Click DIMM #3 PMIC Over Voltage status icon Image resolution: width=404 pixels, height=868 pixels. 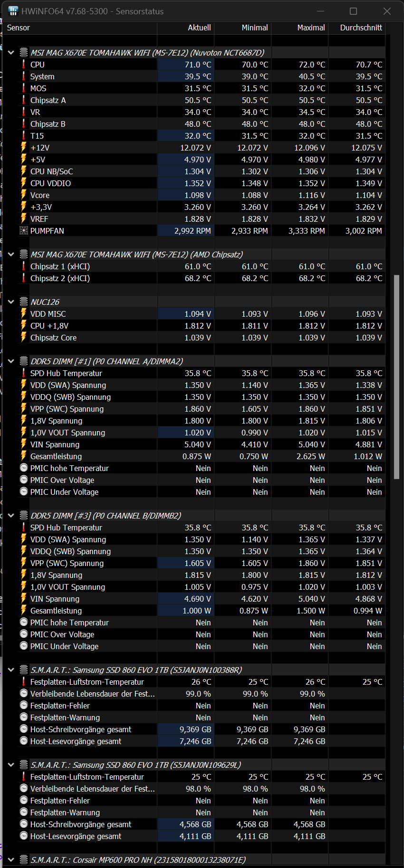[x=24, y=634]
